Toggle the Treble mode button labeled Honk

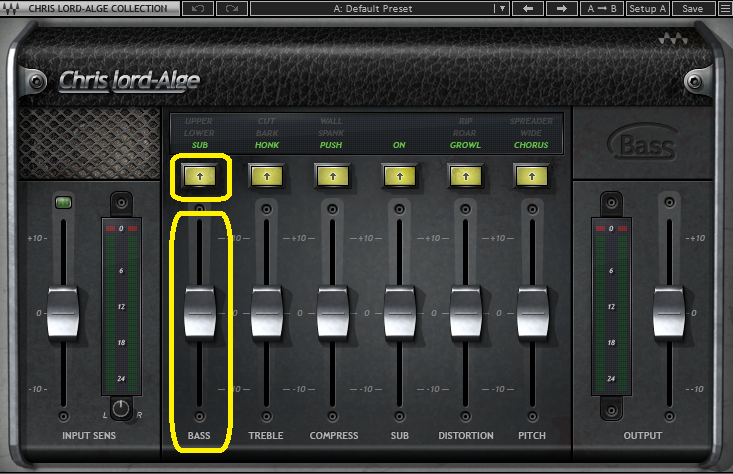[x=266, y=177]
